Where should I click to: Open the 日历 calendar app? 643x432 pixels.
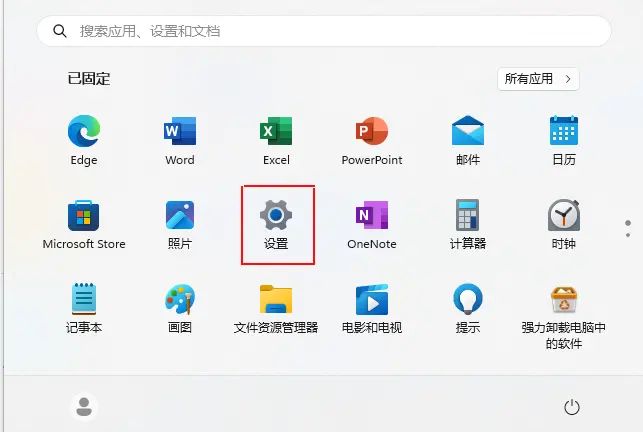pos(564,130)
